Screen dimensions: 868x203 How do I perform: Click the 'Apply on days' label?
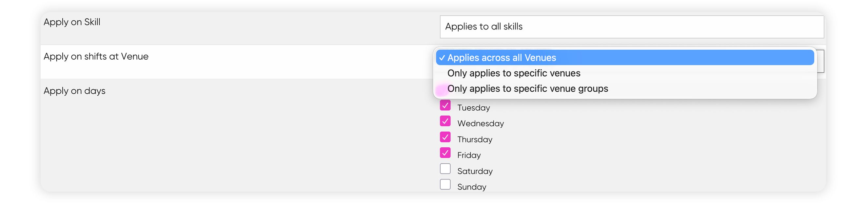click(74, 91)
